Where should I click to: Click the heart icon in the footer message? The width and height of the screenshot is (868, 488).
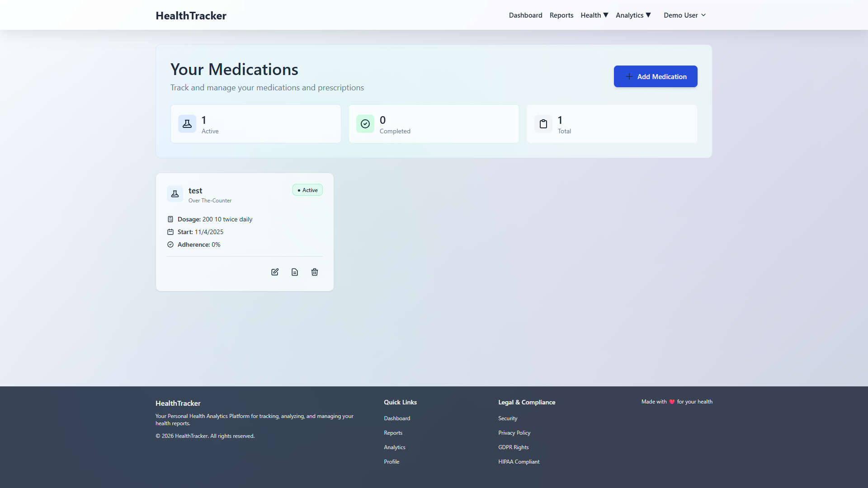click(672, 401)
